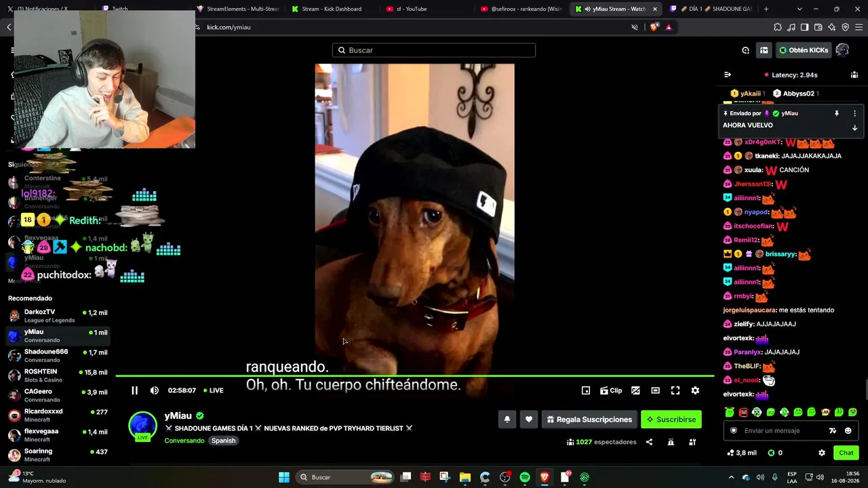
Task: Create a Clip of the stream
Action: [x=611, y=390]
